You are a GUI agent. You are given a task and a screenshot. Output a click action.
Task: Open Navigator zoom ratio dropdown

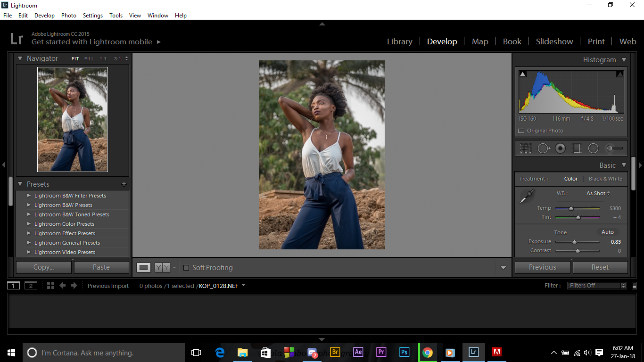[x=126, y=59]
